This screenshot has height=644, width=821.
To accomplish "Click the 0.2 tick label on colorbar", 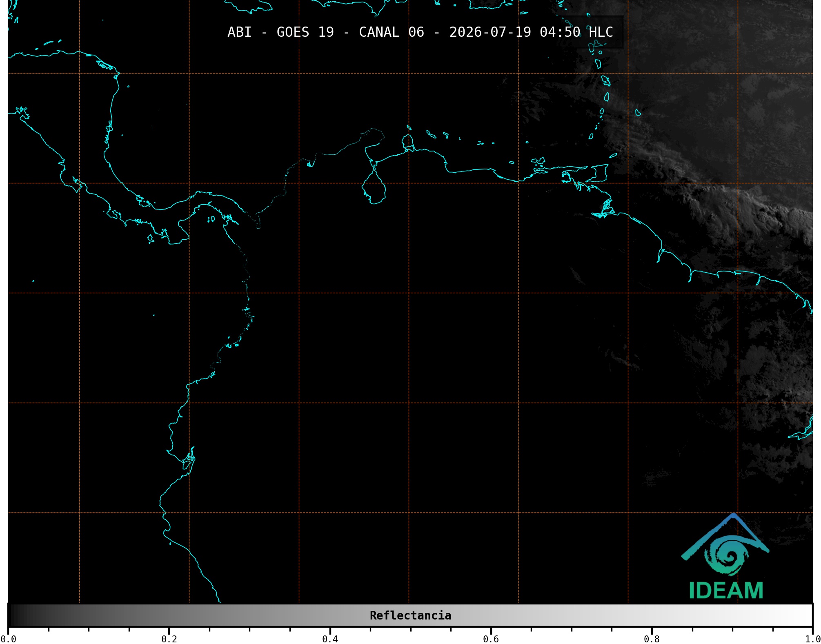I will click(x=169, y=639).
